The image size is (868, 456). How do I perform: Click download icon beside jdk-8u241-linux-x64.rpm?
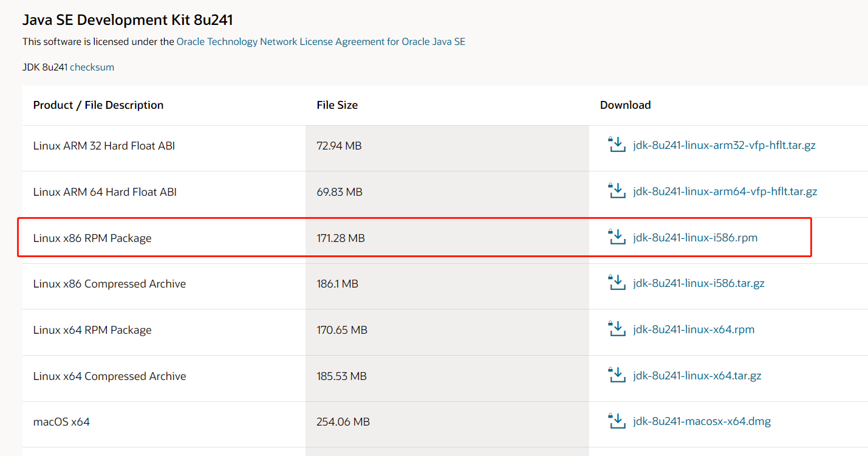coord(617,329)
